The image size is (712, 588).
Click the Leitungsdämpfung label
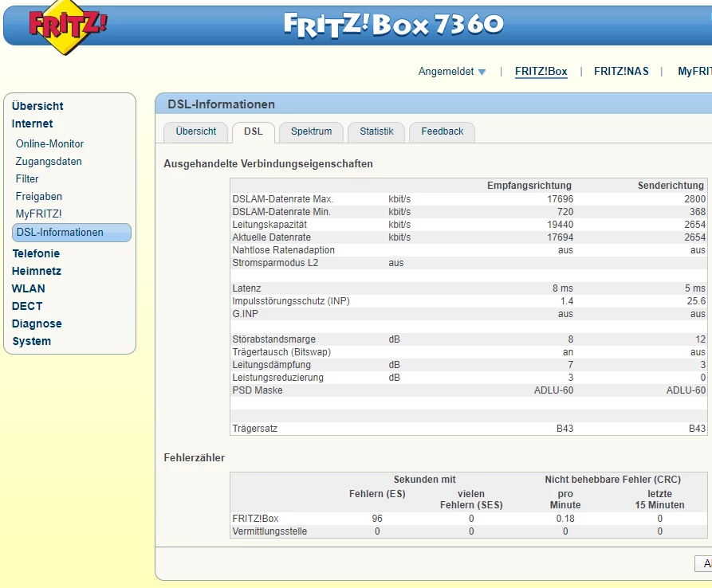272,364
